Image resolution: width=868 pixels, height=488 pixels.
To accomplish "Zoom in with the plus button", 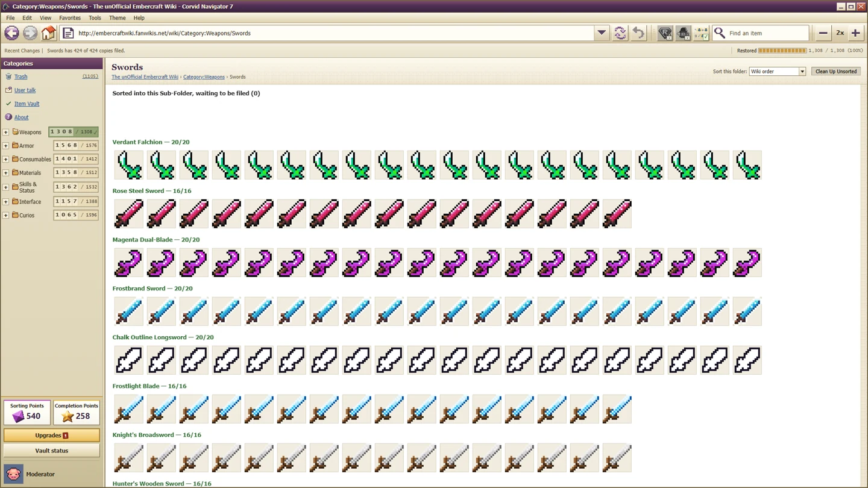I will coord(855,33).
